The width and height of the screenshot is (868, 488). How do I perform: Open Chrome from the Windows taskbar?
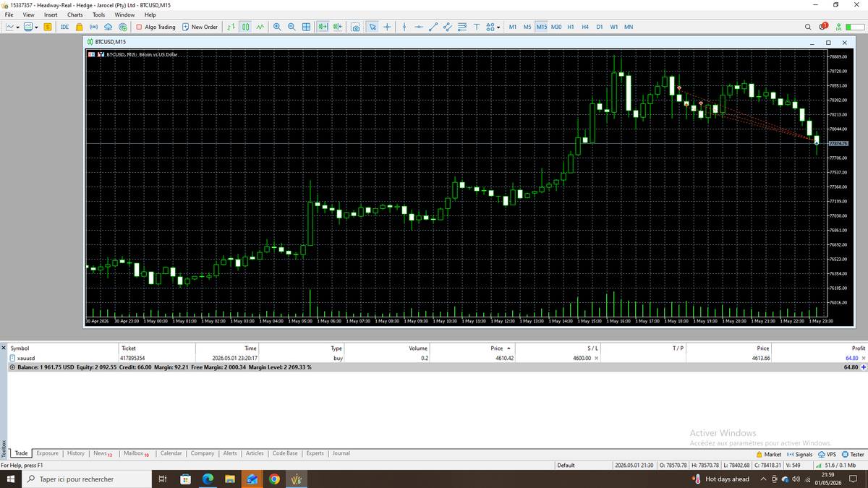(x=274, y=479)
